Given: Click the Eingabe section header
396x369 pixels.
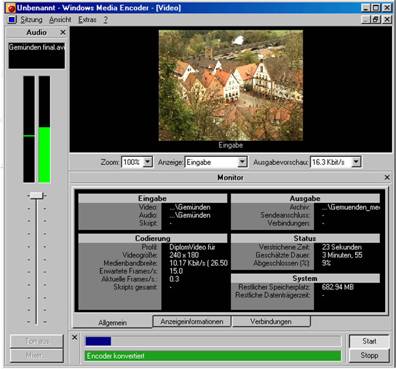Looking at the screenshot, I should point(153,198).
